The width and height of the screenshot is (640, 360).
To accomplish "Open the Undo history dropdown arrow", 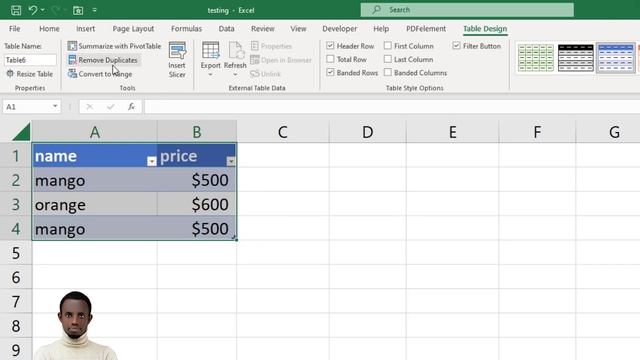I will point(43,10).
